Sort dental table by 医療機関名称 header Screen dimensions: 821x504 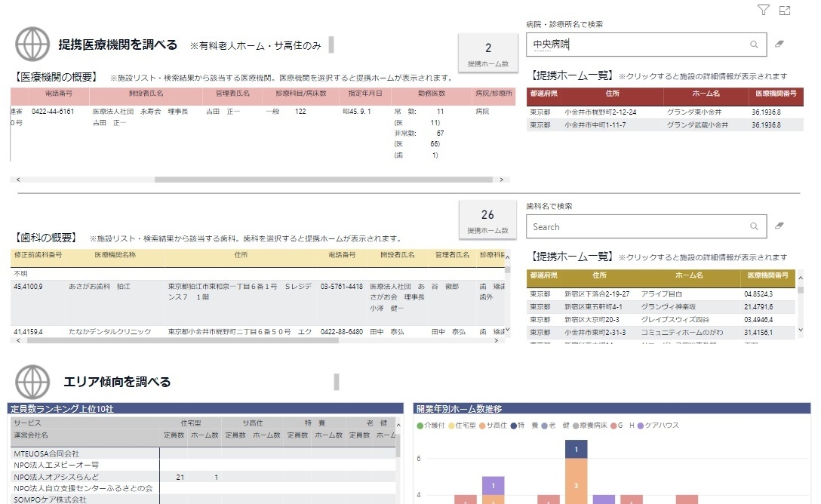coord(115,255)
